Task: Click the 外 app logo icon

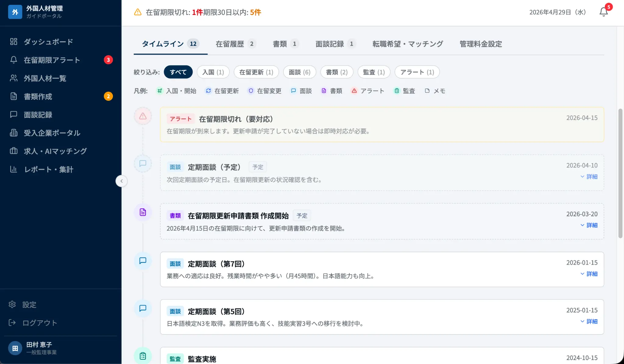Action: pyautogui.click(x=15, y=12)
